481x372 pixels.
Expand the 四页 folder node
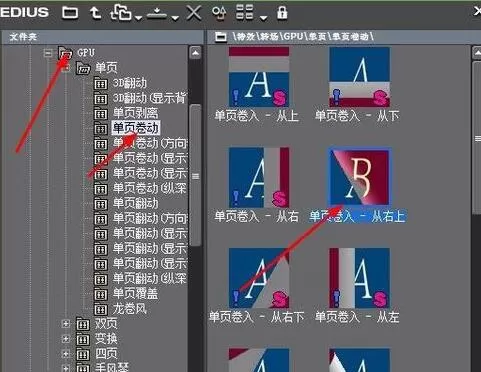point(66,354)
